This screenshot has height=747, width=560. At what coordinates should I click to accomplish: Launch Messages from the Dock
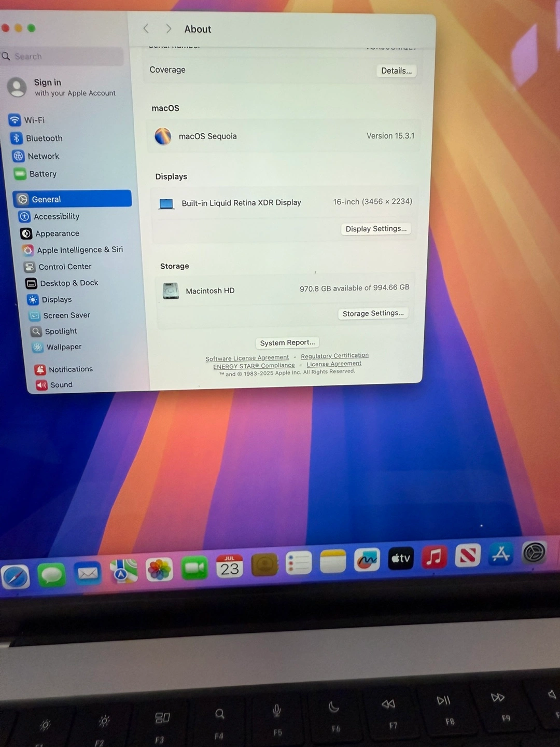coord(52,575)
